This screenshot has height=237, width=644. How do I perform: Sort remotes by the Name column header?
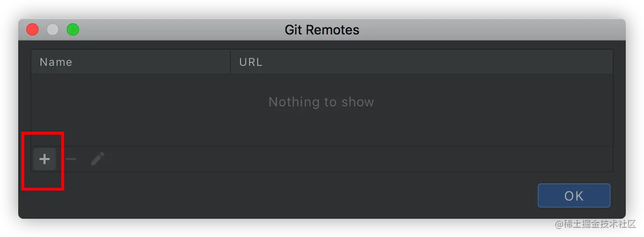pyautogui.click(x=56, y=62)
